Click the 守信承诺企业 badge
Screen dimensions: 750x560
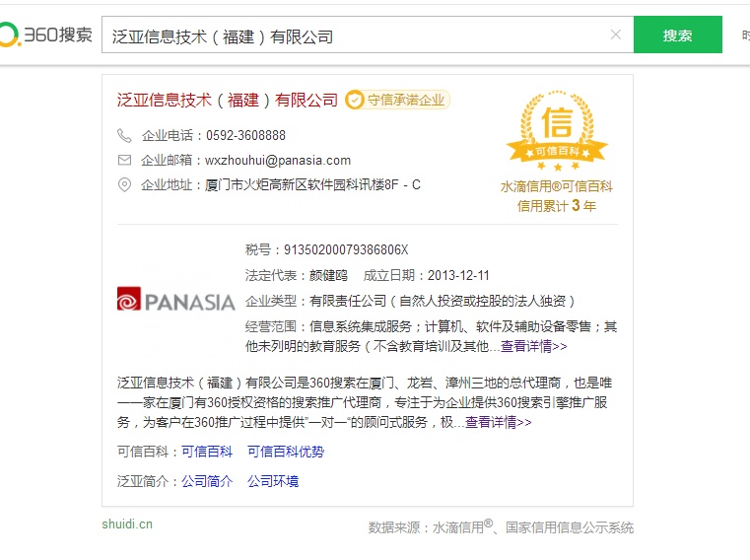point(397,100)
